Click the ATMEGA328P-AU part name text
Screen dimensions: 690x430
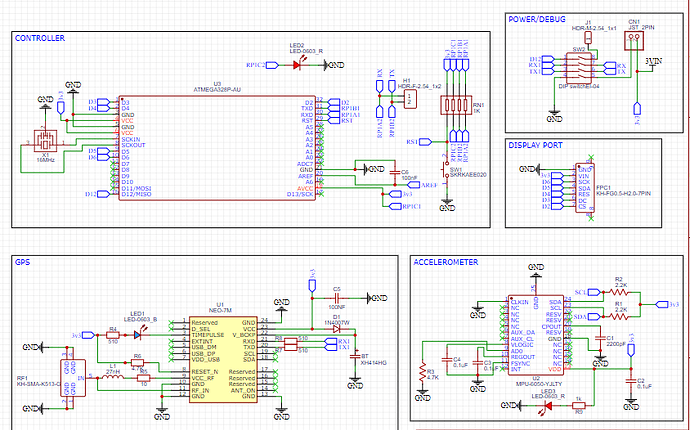point(217,89)
